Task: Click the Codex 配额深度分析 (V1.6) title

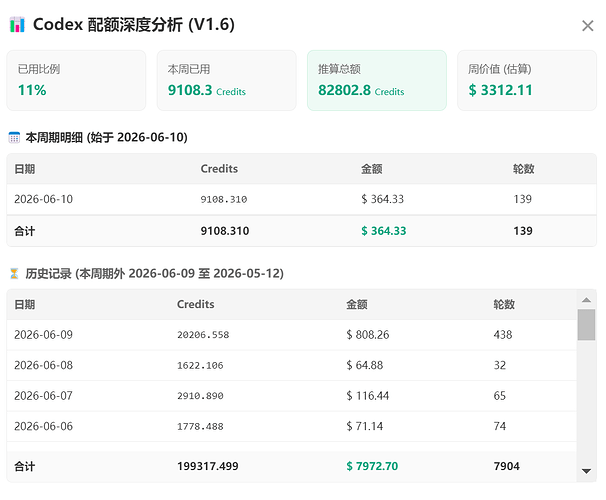Action: coord(134,24)
